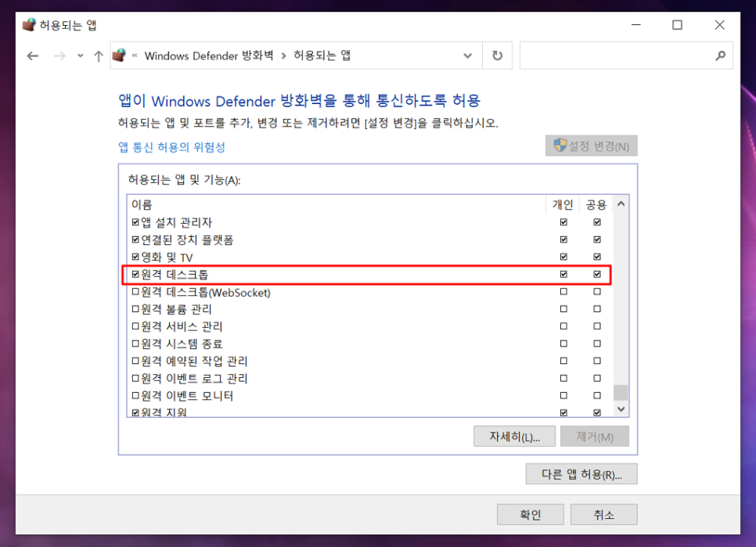
Task: Go back with the left arrow icon
Action: (33, 56)
